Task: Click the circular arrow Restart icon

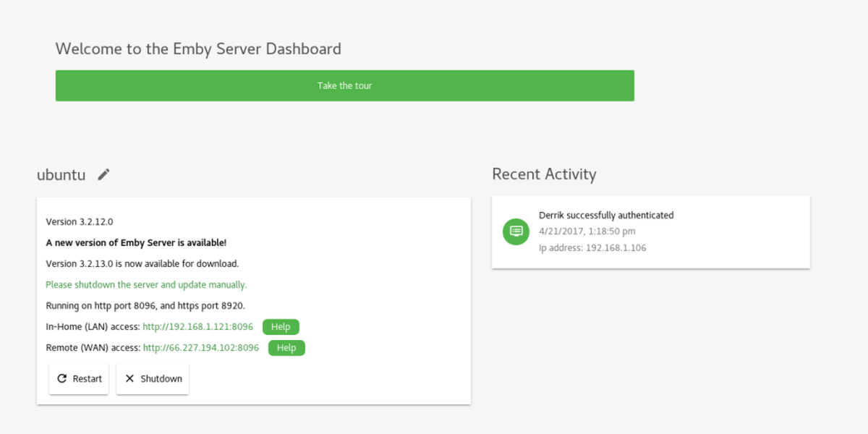Action: tap(62, 378)
